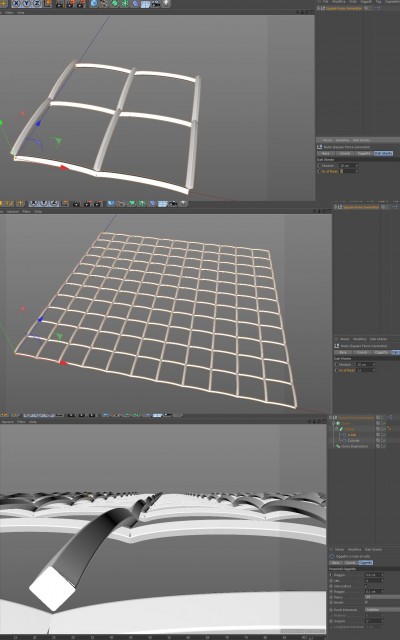Toggle Y axis lock in middle toolbar
Screen dimensions: 400x640
tap(44, 203)
